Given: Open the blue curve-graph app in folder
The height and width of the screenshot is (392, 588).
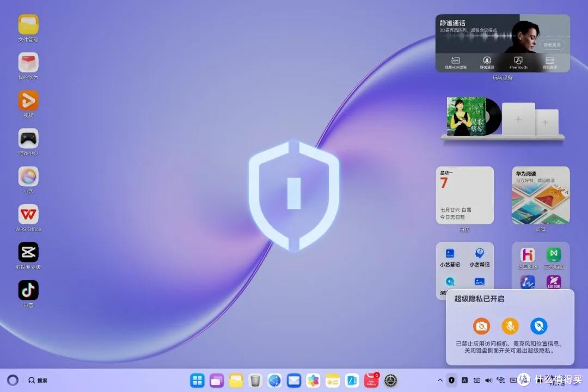Looking at the screenshot, I should tap(527, 282).
